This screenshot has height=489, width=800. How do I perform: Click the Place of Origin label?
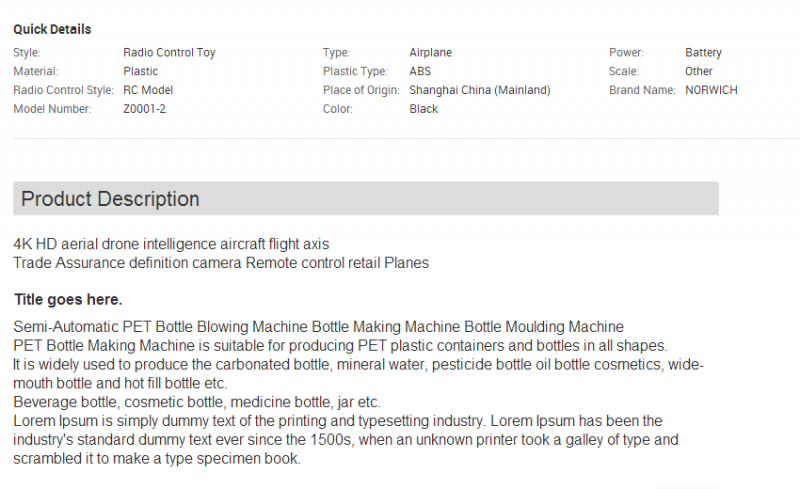pyautogui.click(x=361, y=90)
